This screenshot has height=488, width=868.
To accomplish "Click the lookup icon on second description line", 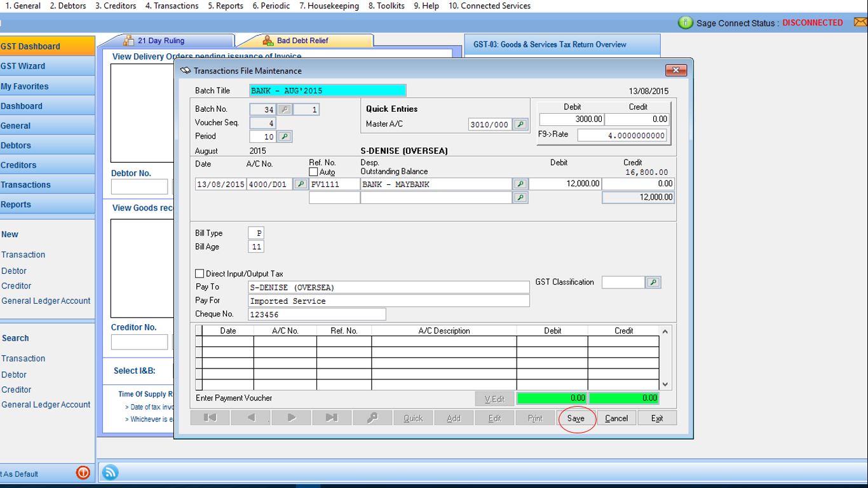I will (520, 198).
